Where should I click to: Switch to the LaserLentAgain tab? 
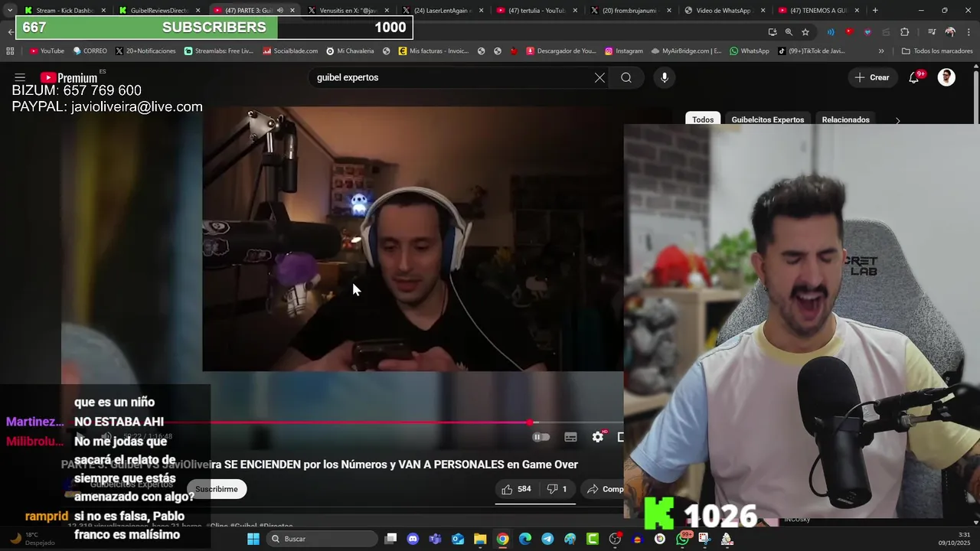[x=444, y=11]
